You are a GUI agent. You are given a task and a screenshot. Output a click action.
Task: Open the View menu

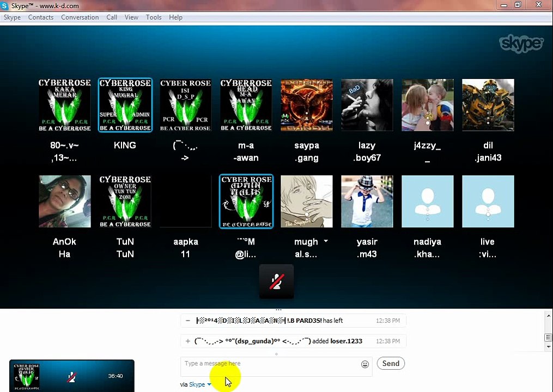131,17
